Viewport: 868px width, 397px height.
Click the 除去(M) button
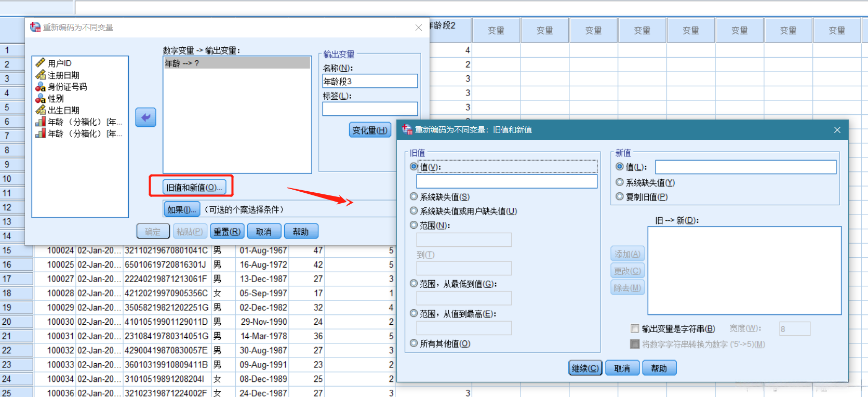pos(627,288)
